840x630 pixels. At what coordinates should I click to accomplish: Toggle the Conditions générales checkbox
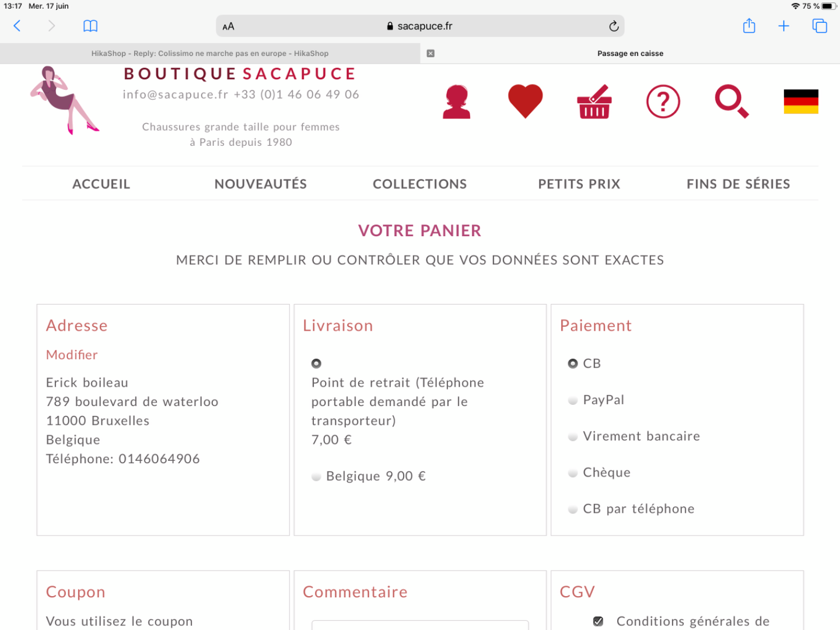click(x=598, y=621)
